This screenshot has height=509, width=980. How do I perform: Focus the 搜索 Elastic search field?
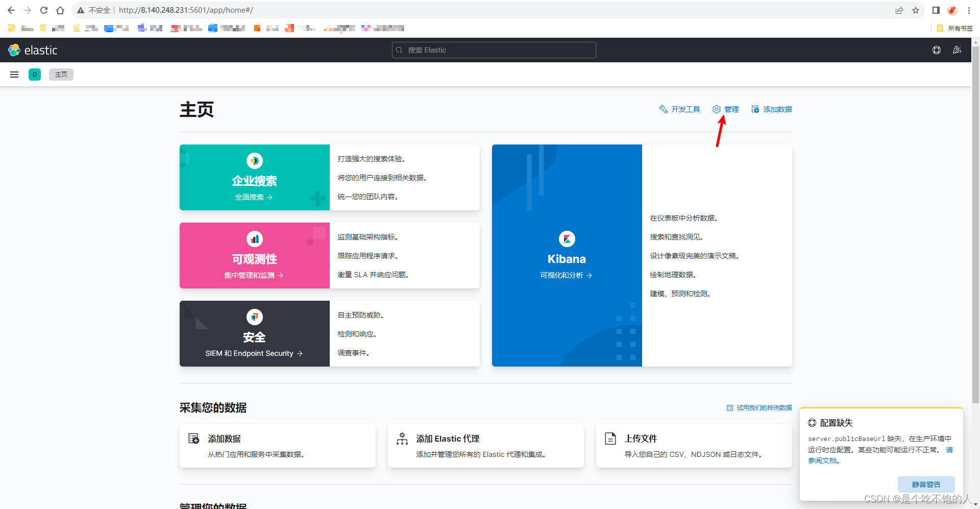[494, 50]
